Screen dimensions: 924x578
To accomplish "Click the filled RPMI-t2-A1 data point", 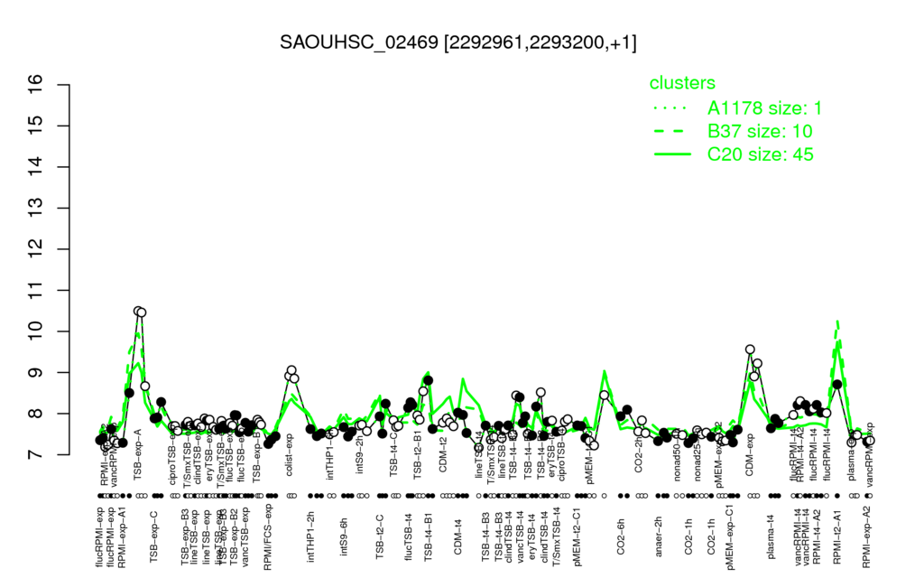I will pyautogui.click(x=836, y=385).
